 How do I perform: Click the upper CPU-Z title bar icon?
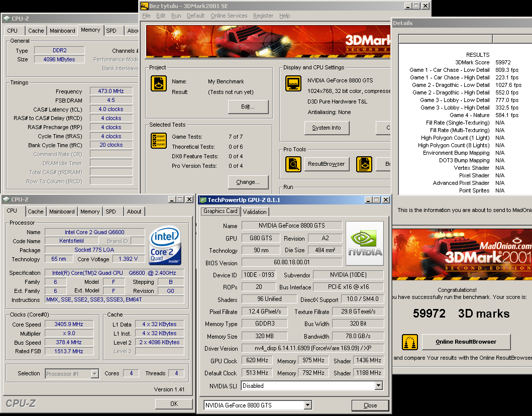7,18
